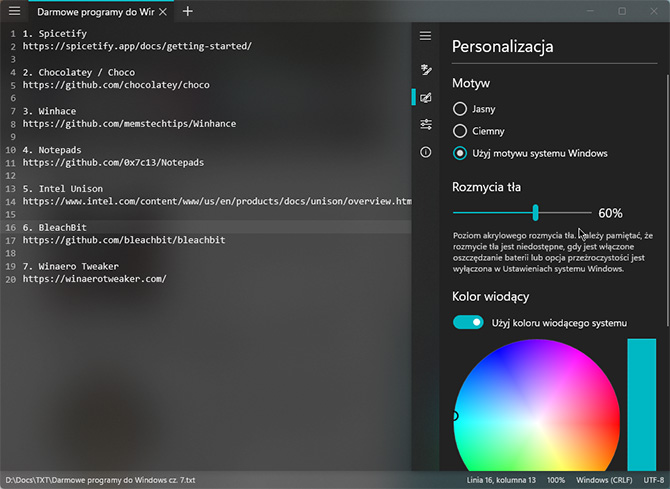Screen dimensions: 670x489
Task: Click the 0x7c13/Notepads URL line
Action: [x=113, y=163]
